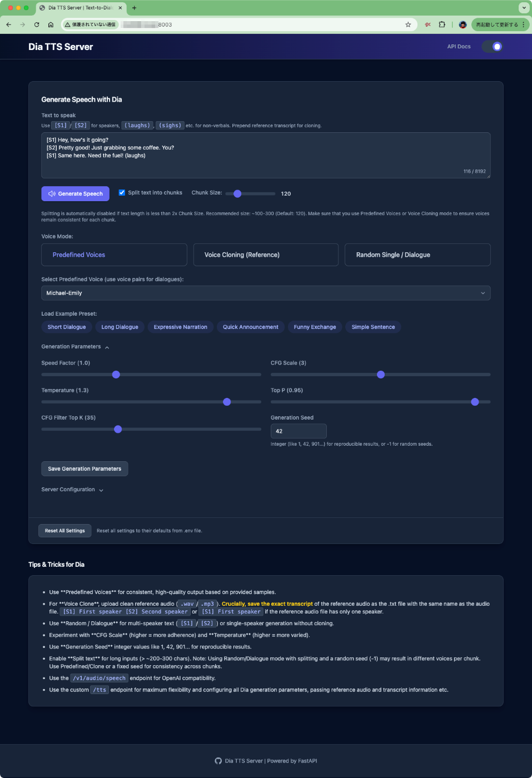The width and height of the screenshot is (532, 778).
Task: Click the Generation Seed input field
Action: (x=299, y=431)
